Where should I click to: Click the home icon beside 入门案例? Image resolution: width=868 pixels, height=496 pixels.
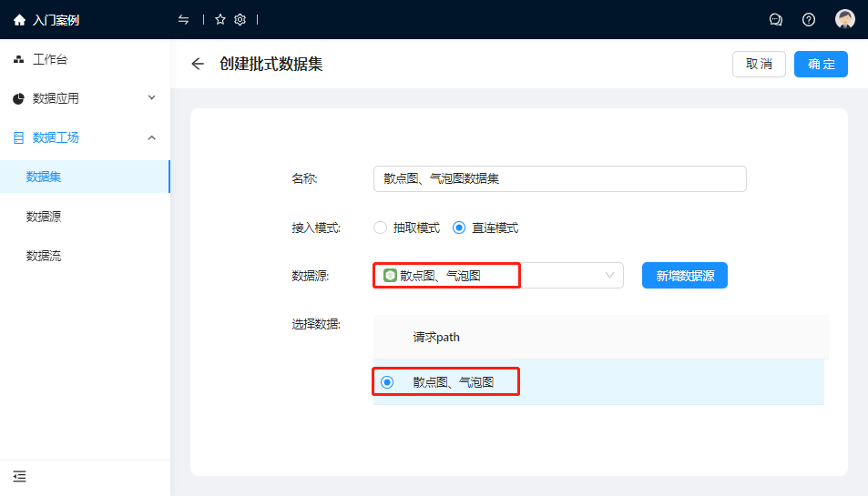(19, 20)
